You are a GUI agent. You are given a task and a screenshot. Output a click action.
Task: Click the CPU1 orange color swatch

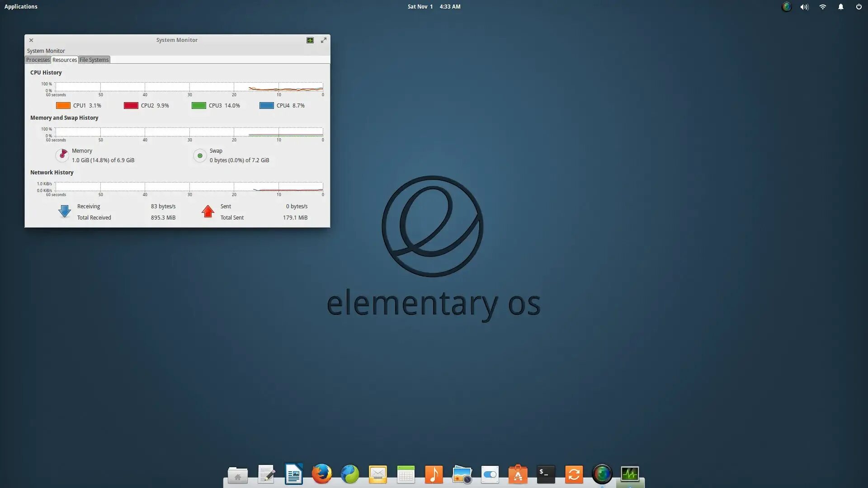pos(63,105)
